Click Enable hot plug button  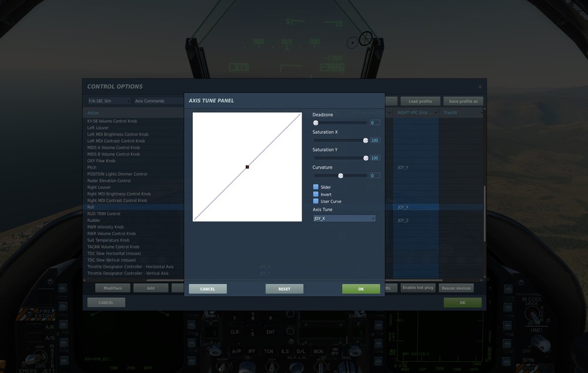point(417,288)
